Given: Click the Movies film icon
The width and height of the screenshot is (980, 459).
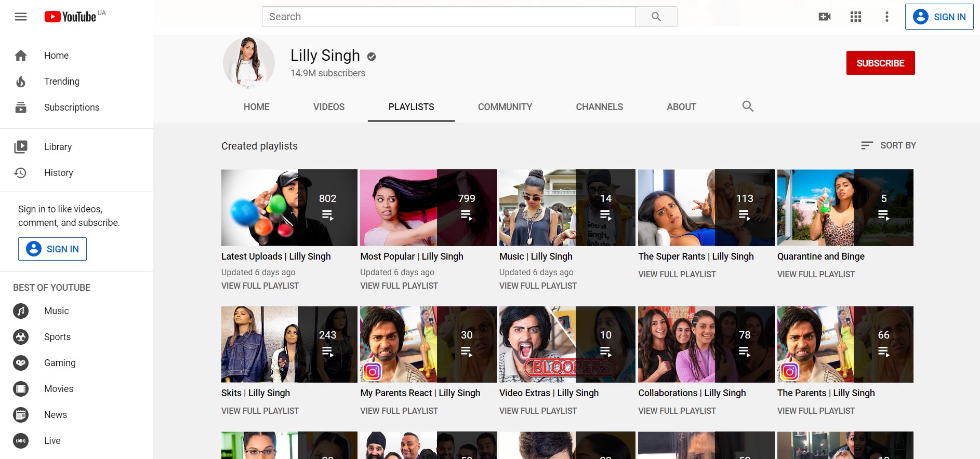Looking at the screenshot, I should coord(21,389).
